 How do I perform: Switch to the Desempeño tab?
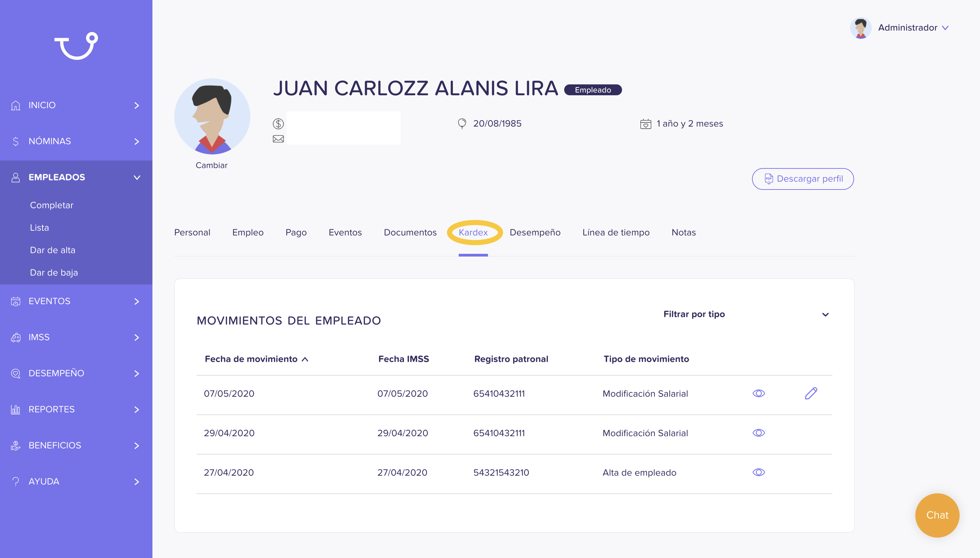click(535, 232)
